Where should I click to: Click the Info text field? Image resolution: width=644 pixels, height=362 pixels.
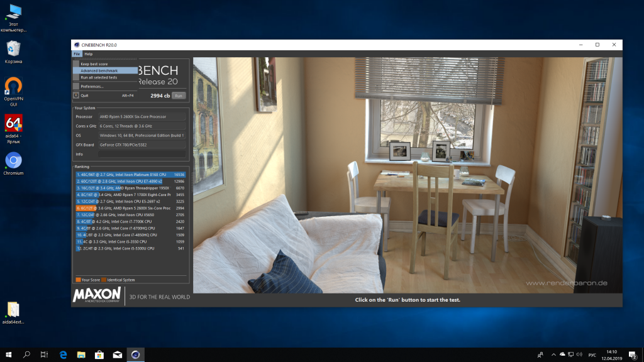click(x=142, y=154)
